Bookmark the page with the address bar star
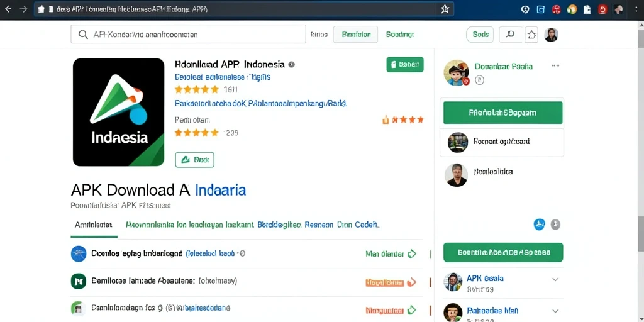This screenshot has height=322, width=644. [x=445, y=9]
